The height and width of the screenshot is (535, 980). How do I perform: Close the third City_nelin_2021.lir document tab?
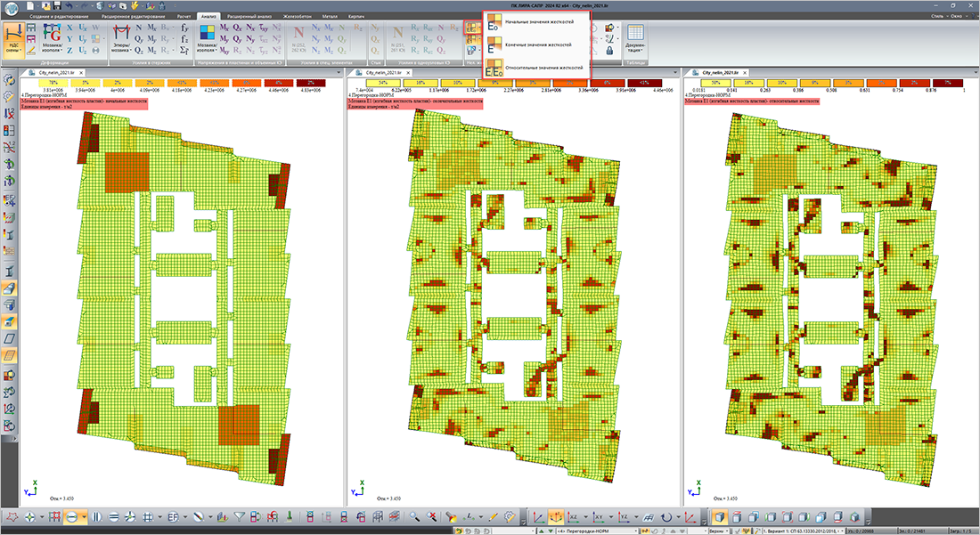pyautogui.click(x=745, y=73)
